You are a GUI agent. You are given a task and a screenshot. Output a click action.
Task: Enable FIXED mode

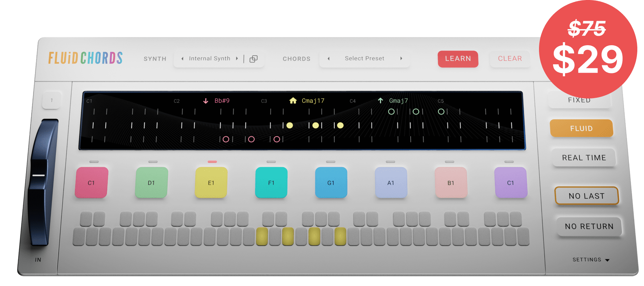tap(579, 100)
